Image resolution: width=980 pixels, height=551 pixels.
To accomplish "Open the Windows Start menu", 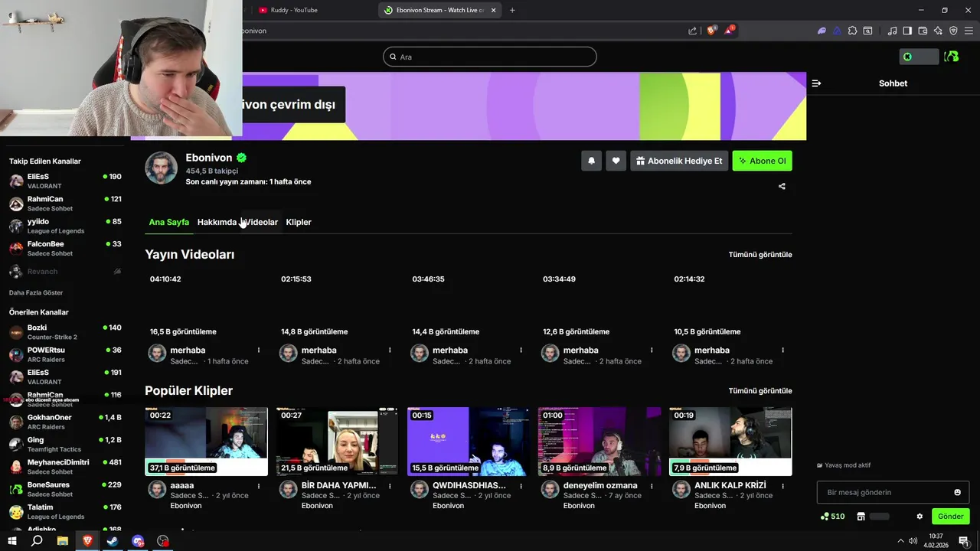I will point(11,541).
